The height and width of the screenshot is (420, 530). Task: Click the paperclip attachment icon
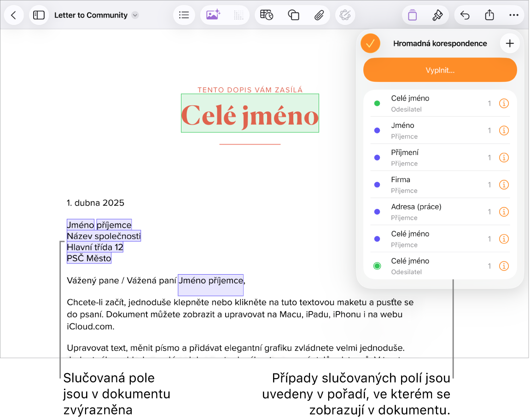(319, 15)
